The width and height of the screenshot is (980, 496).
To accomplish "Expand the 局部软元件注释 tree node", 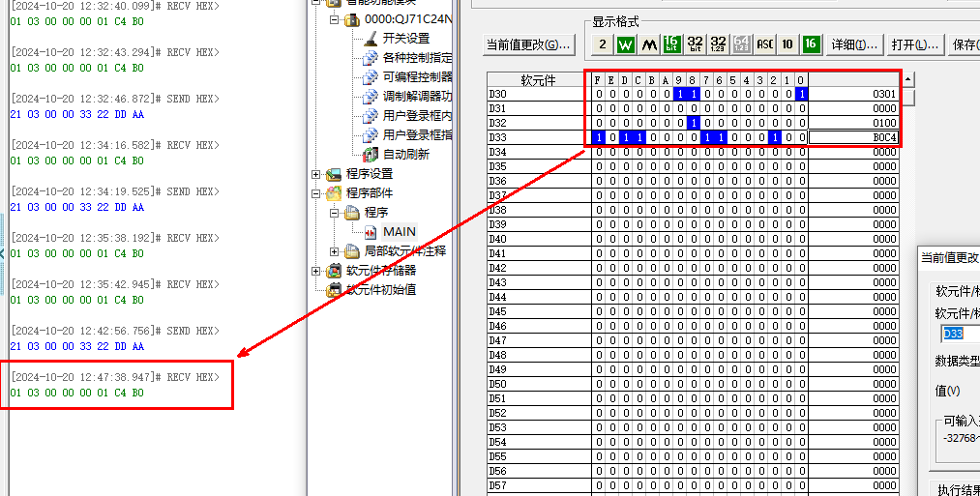I will (x=335, y=251).
